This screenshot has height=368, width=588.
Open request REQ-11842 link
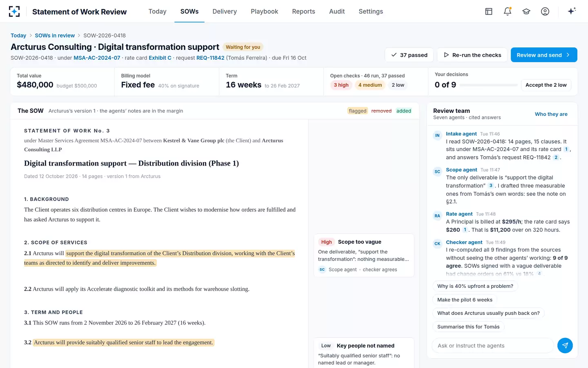pyautogui.click(x=210, y=58)
